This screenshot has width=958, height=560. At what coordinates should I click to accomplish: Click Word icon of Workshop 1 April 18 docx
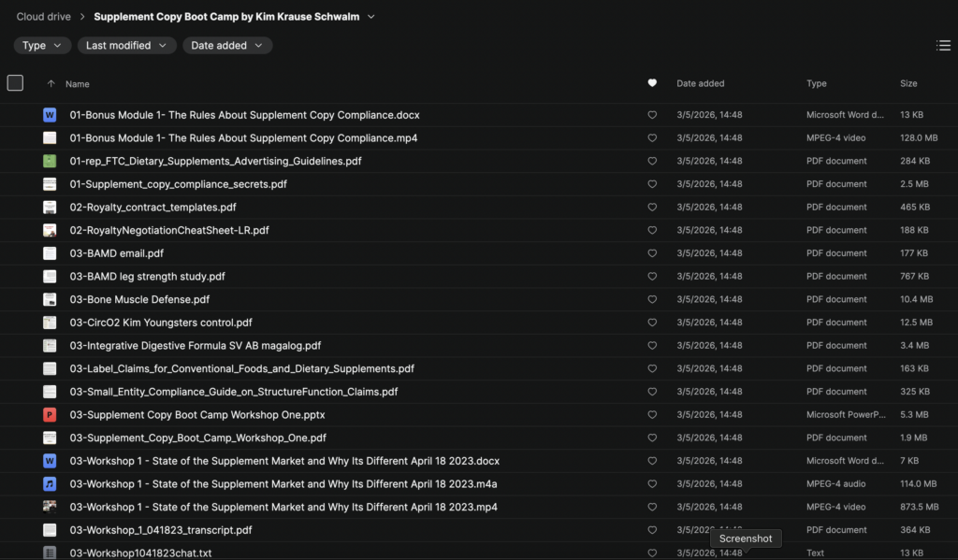click(50, 461)
